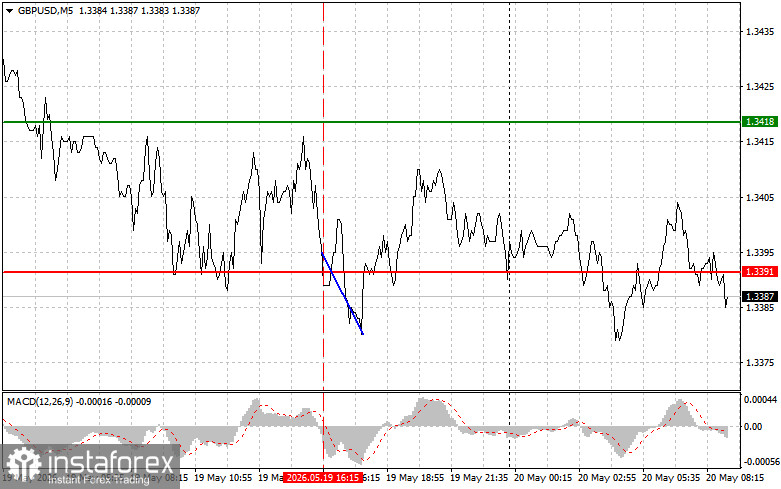This screenshot has width=781, height=489.
Task: Select the blue trend line on chart
Action: pyautogui.click(x=342, y=294)
